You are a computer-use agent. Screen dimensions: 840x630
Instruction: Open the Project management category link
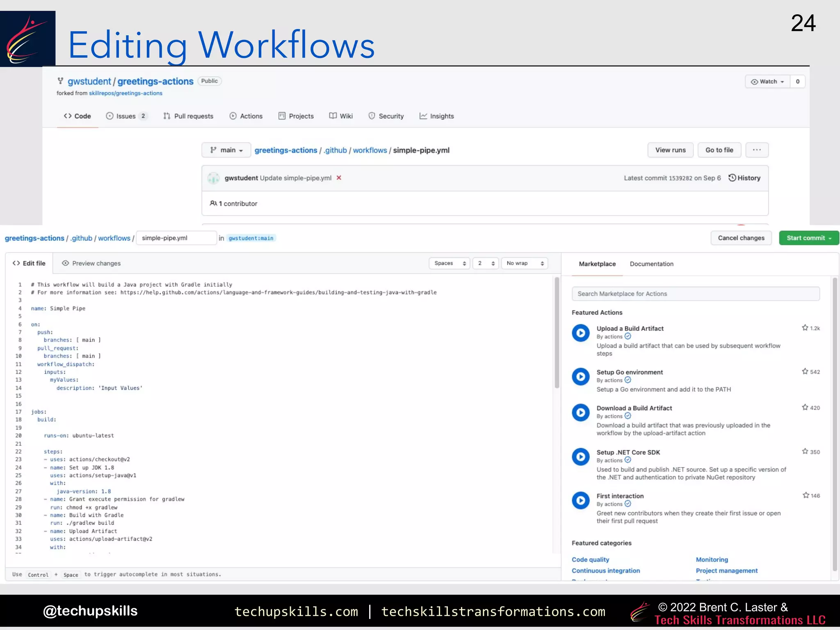tap(727, 571)
